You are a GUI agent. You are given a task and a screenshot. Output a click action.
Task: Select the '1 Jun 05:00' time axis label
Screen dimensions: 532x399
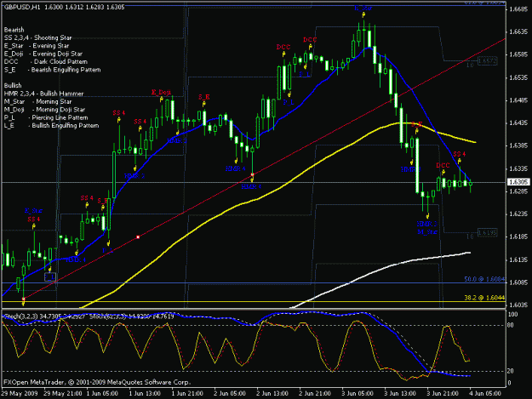point(102,394)
